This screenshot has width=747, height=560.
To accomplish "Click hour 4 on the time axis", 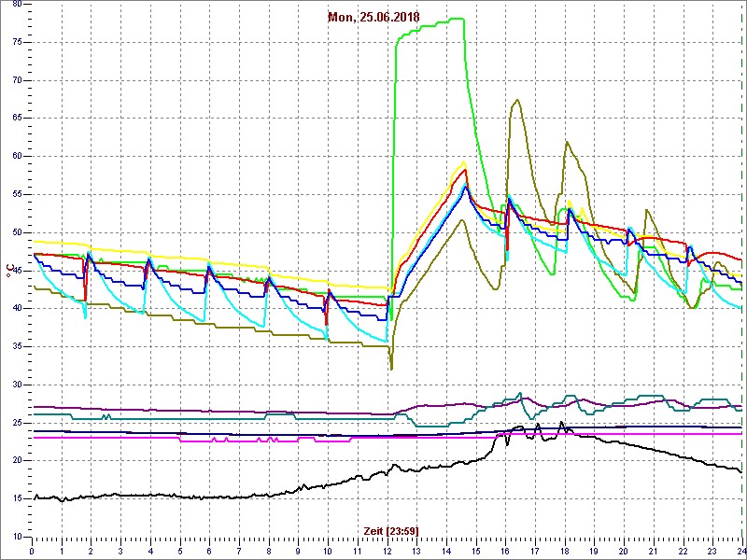I will point(150,551).
